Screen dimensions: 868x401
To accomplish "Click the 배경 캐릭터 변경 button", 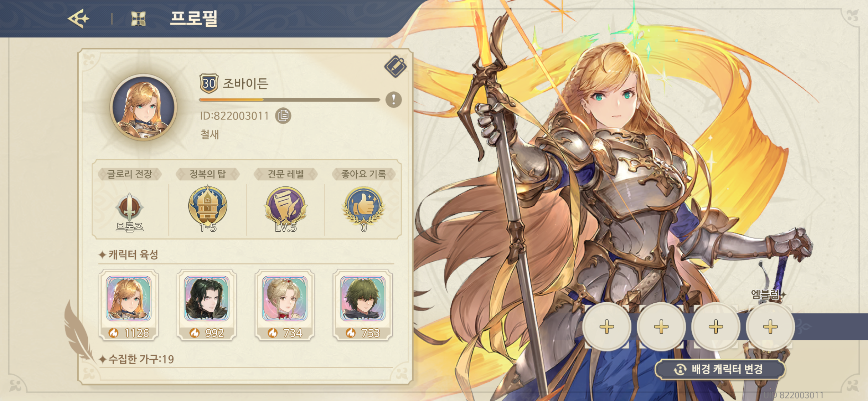I will (x=720, y=369).
